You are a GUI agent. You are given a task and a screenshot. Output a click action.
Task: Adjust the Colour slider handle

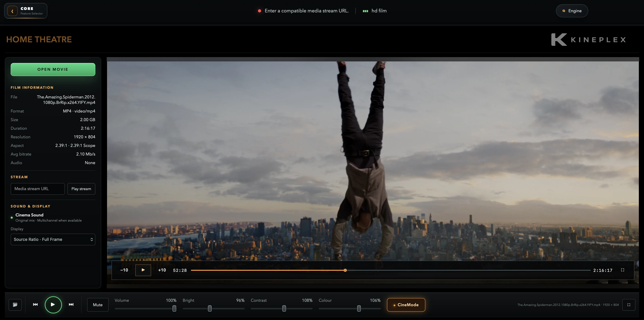[359, 308]
